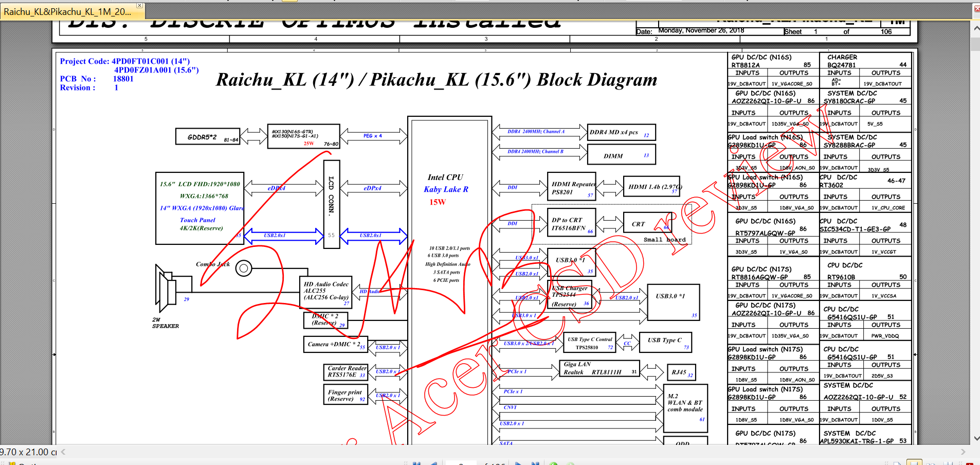The width and height of the screenshot is (980, 465).
Task: Click the Camera +DMIC * 2 block
Action: 335,344
